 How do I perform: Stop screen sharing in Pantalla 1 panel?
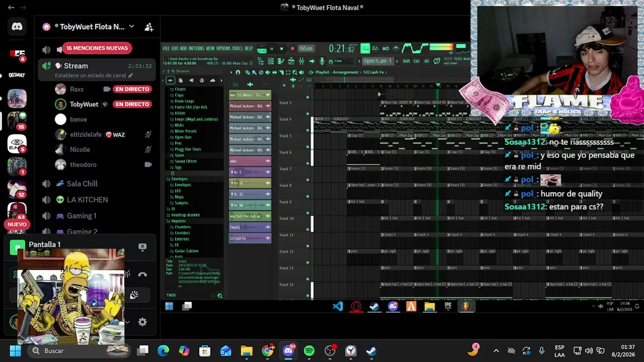[x=142, y=247]
